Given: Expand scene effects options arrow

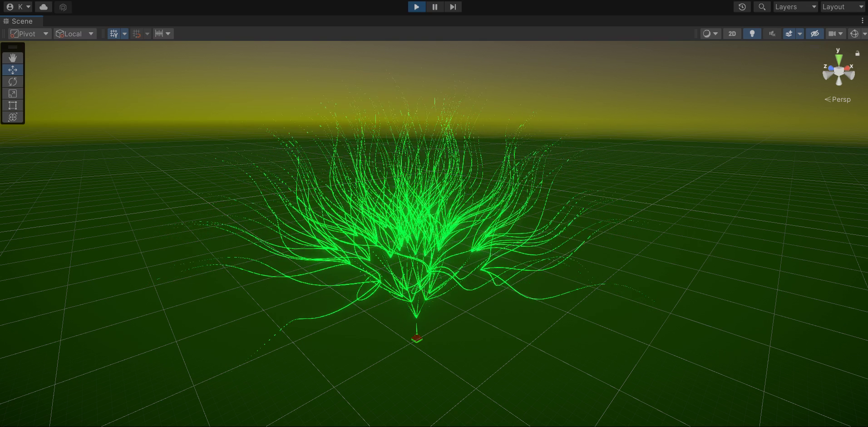Looking at the screenshot, I should 800,34.
